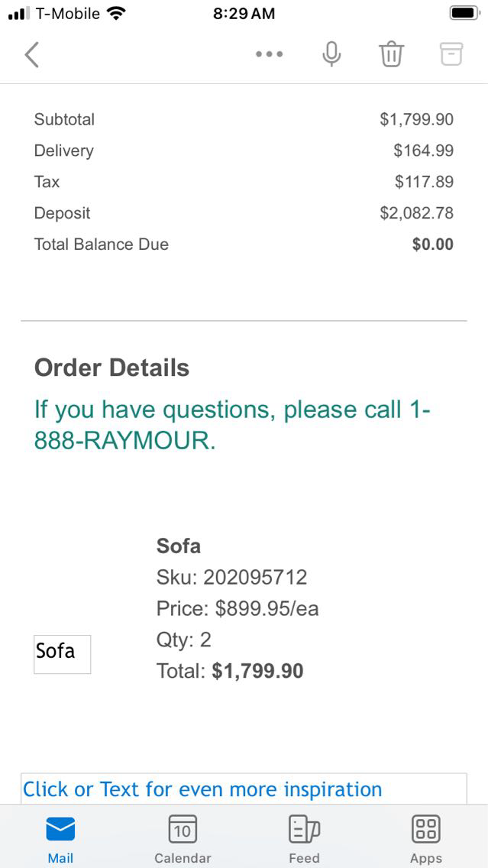Viewport: 488px width, 868px height.
Task: Tap the Total Balance Due $0.00 amount
Action: point(432,245)
